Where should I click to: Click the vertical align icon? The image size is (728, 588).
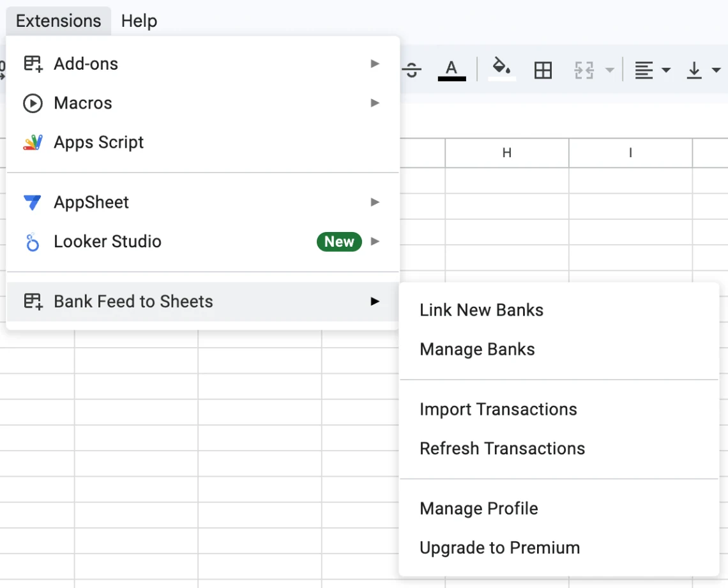click(x=694, y=70)
